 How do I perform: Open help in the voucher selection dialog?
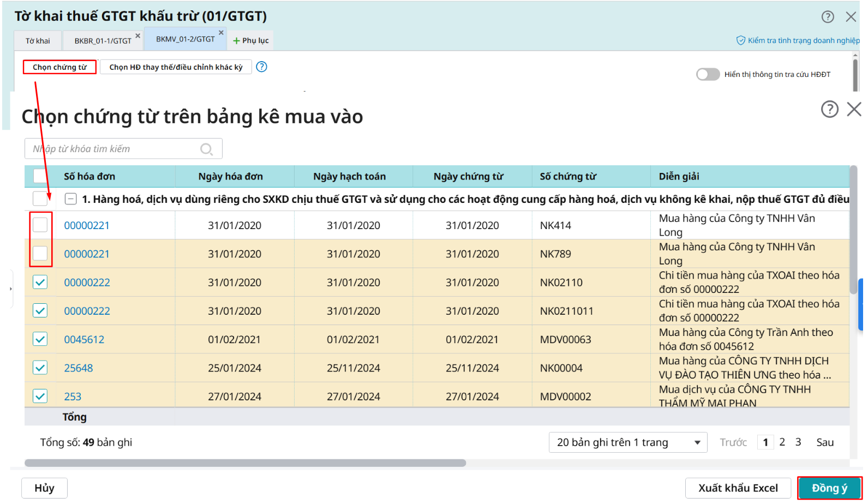pyautogui.click(x=829, y=109)
